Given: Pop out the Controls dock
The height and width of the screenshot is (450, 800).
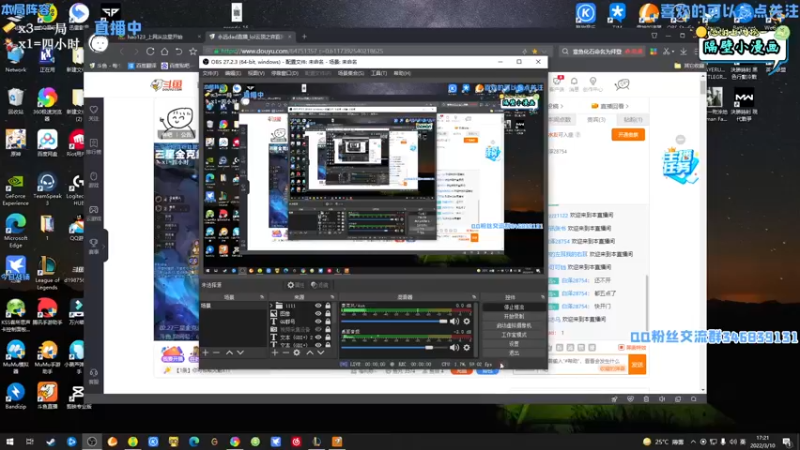Looking at the screenshot, I should point(543,297).
